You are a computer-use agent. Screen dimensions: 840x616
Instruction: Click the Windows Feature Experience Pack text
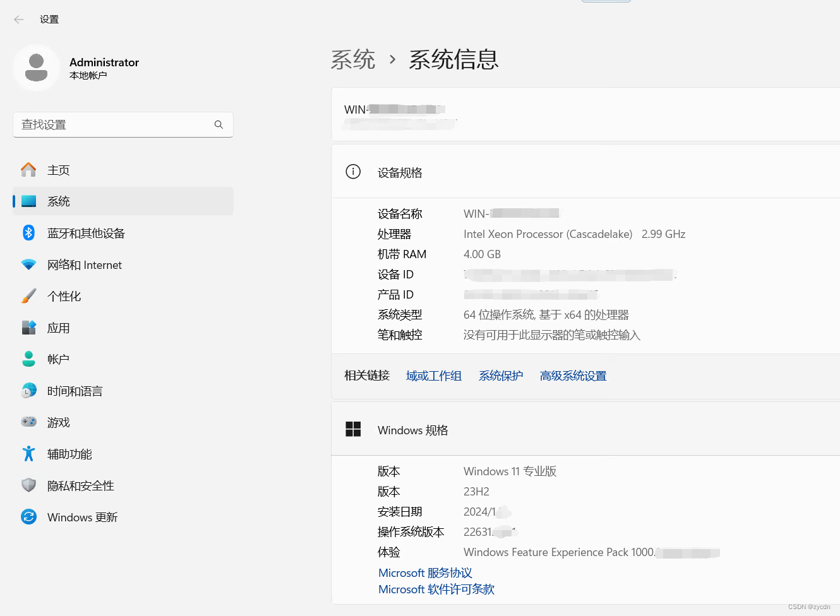(559, 552)
